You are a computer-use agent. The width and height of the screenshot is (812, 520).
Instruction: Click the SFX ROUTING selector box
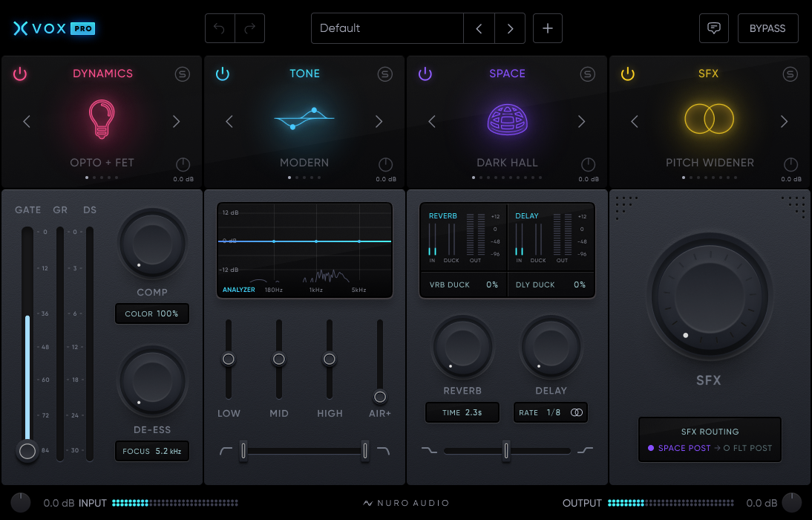pyautogui.click(x=710, y=440)
